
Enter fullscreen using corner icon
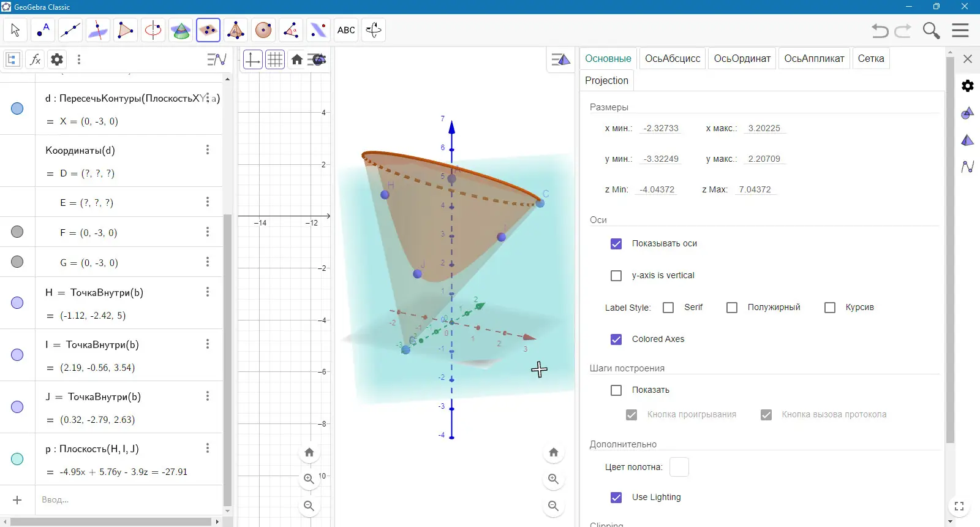tap(959, 506)
